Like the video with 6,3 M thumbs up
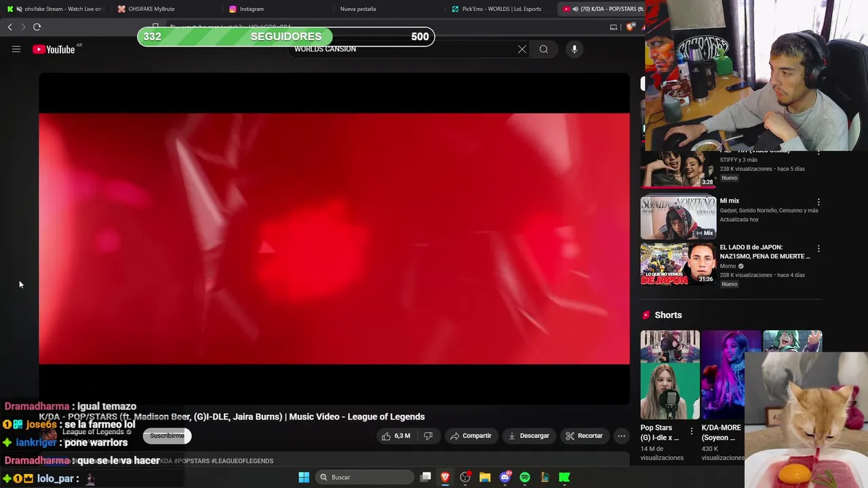This screenshot has width=868, height=488. coord(396,436)
